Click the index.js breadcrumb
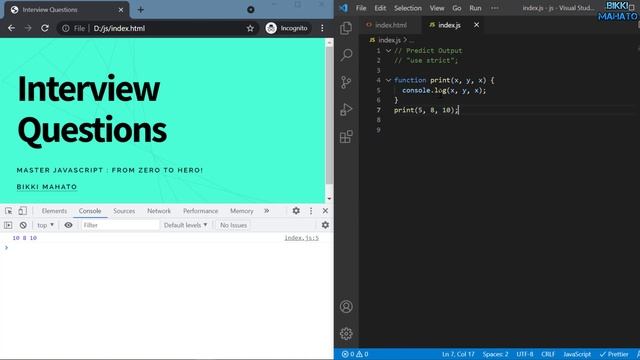The height and width of the screenshot is (360, 640). 389,40
